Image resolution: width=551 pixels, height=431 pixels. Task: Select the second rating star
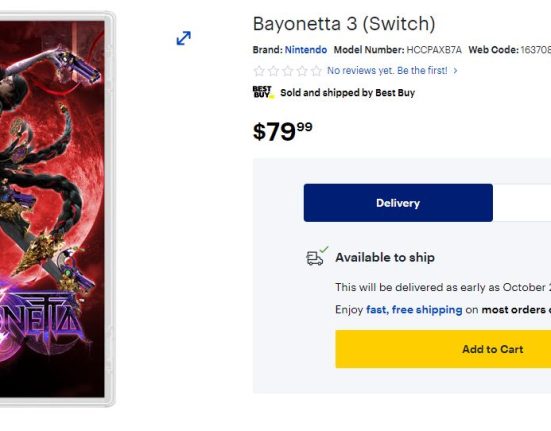tap(273, 71)
